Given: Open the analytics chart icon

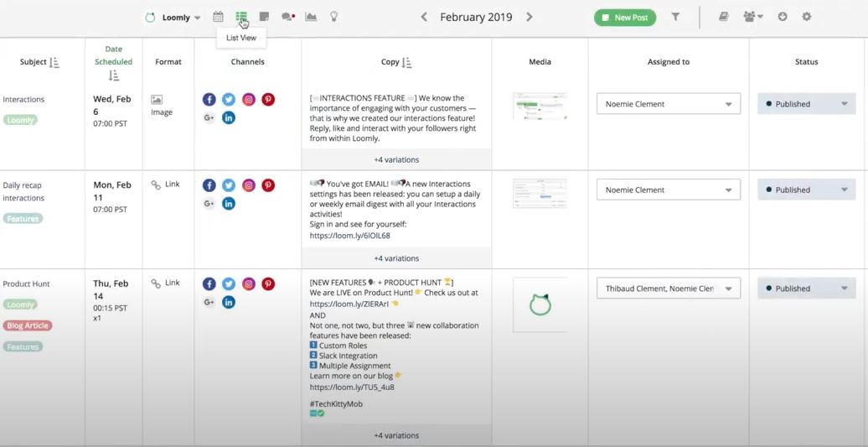Looking at the screenshot, I should (311, 17).
